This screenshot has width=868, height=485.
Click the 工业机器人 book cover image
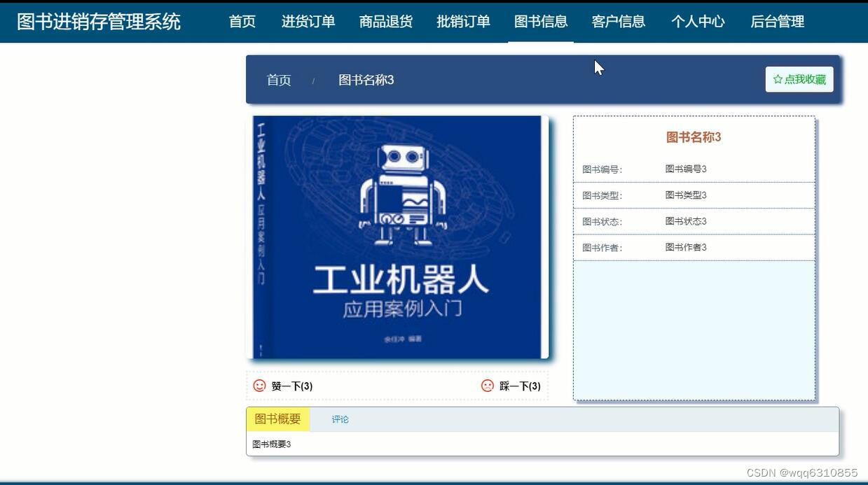pyautogui.click(x=397, y=237)
